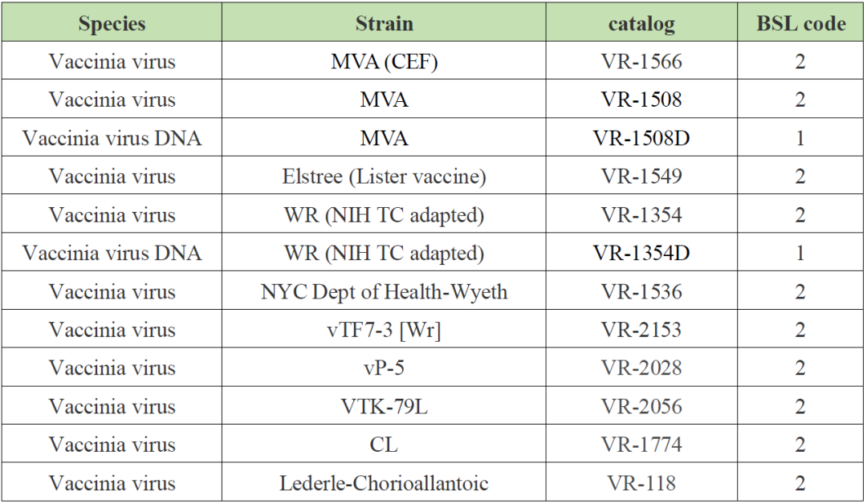Select NYC Dept of Health-Wyeth cell

384,291
